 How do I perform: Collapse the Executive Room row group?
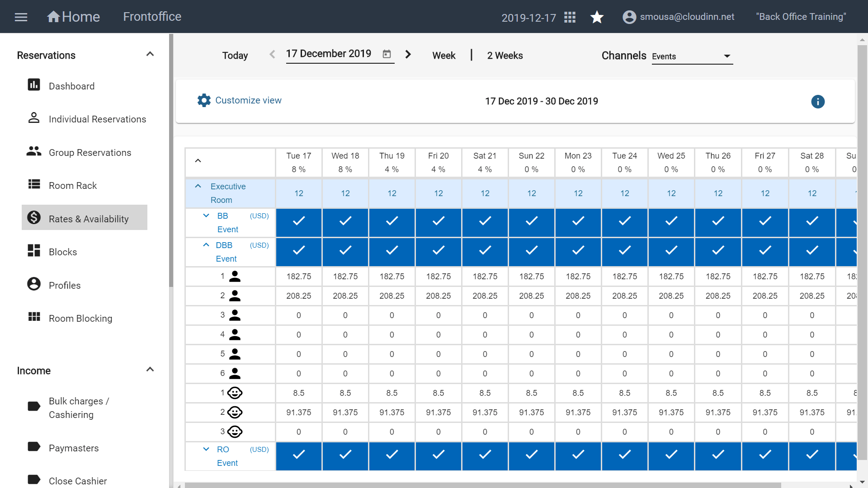[x=198, y=186]
